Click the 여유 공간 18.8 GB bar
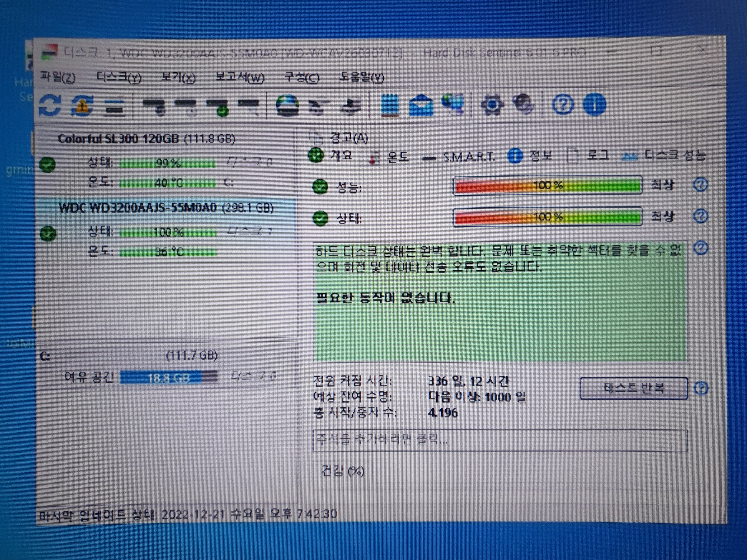747x560 pixels. [x=169, y=377]
